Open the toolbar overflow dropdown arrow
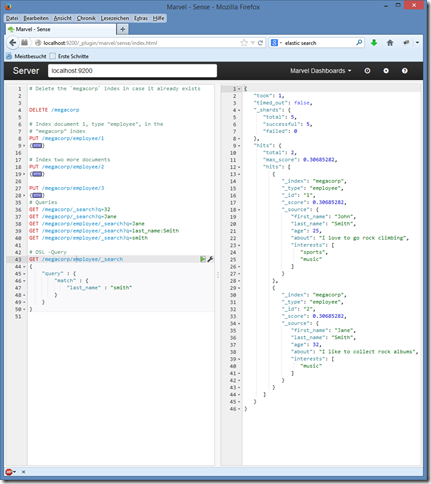 tap(417, 43)
